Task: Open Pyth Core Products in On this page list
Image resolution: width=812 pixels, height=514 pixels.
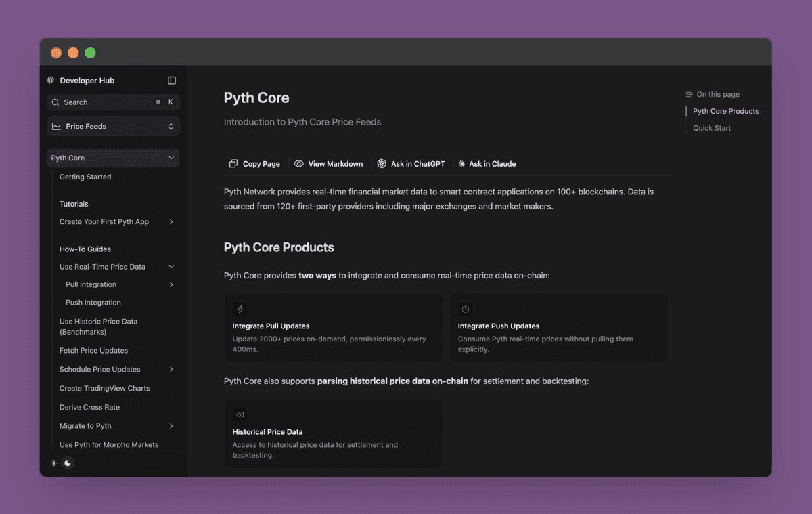Action: pyautogui.click(x=725, y=111)
